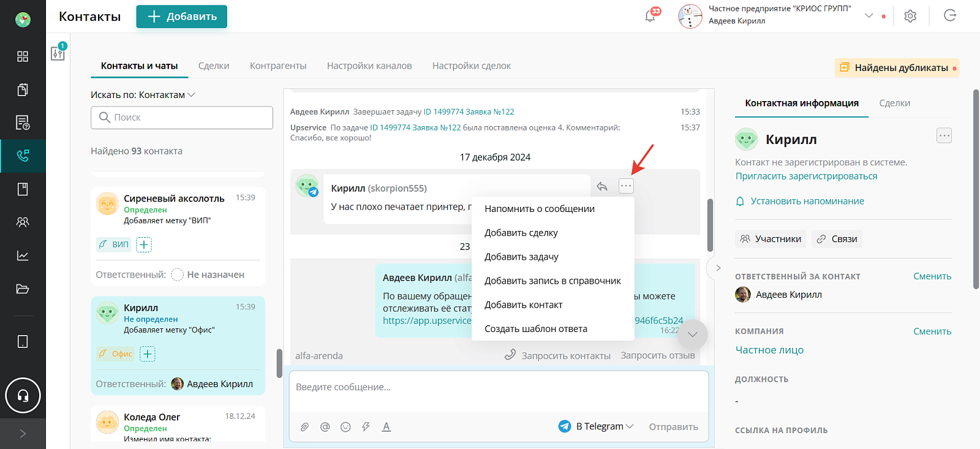Open the analytics chart icon in sidebar

pyautogui.click(x=23, y=255)
